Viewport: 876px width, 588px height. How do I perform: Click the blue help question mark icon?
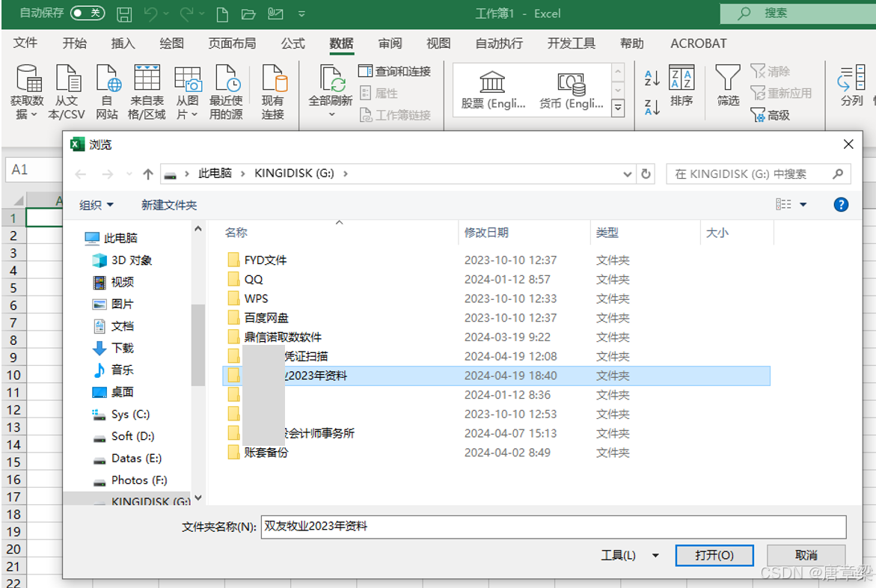841,204
